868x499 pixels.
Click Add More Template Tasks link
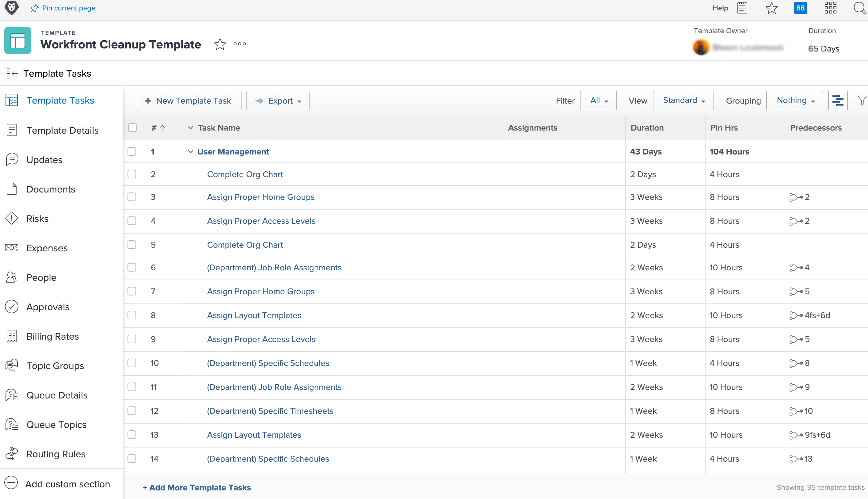pyautogui.click(x=197, y=487)
